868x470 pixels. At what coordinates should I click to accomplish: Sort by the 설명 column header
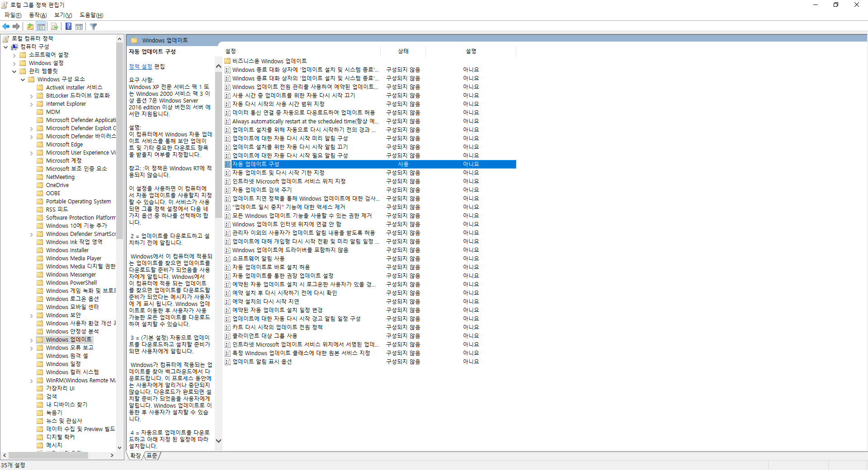pyautogui.click(x=471, y=52)
